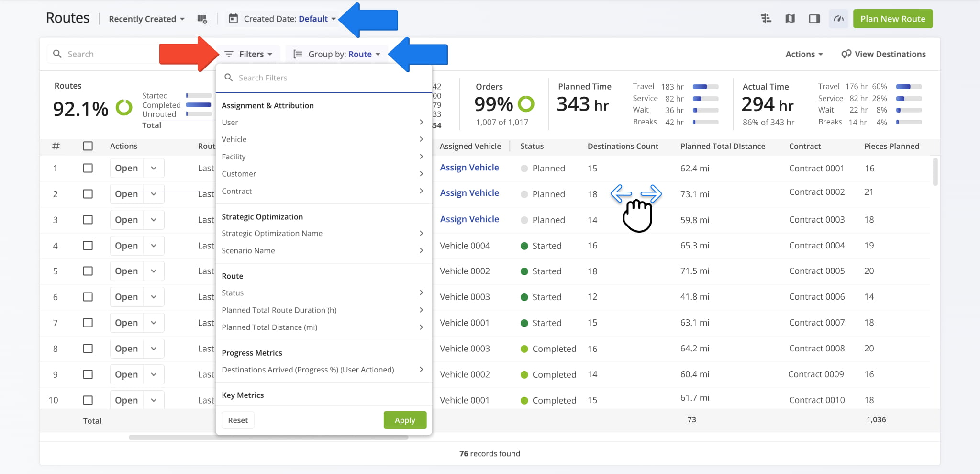Click the View Destinations map pin icon
Image resolution: width=980 pixels, height=474 pixels.
[x=846, y=54]
